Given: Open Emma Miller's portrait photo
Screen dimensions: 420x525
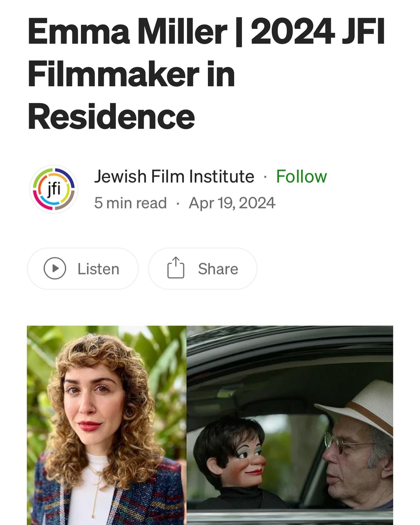Looking at the screenshot, I should (107, 425).
